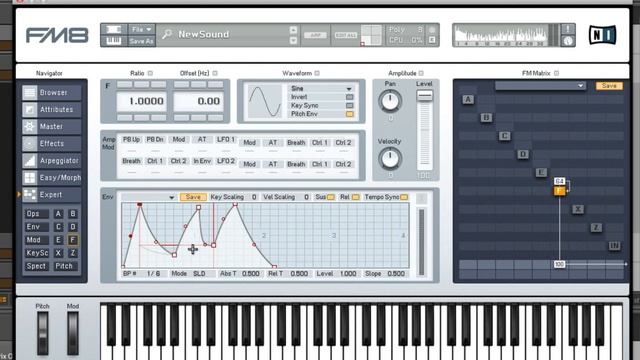Switch to the Spect expert tab

click(36, 266)
